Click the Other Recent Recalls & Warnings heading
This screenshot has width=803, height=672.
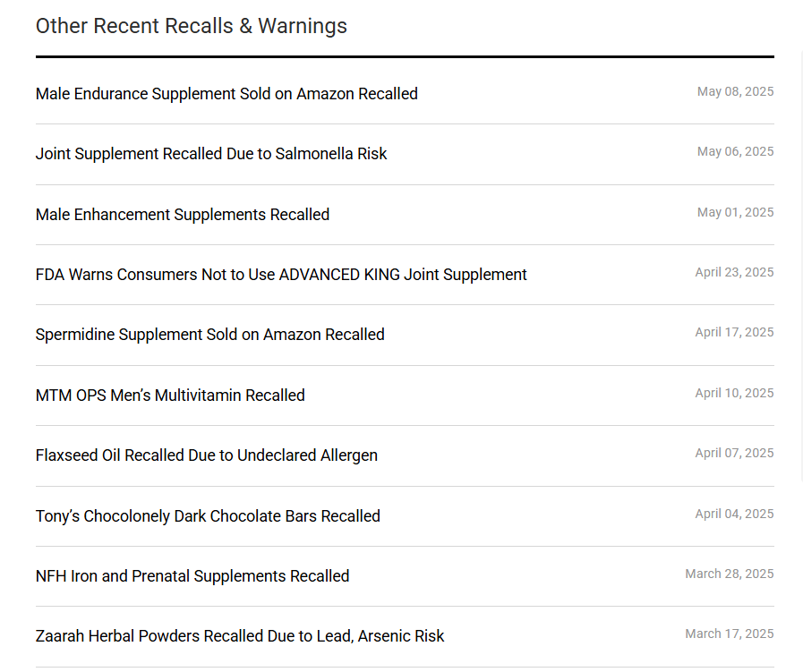pos(191,26)
